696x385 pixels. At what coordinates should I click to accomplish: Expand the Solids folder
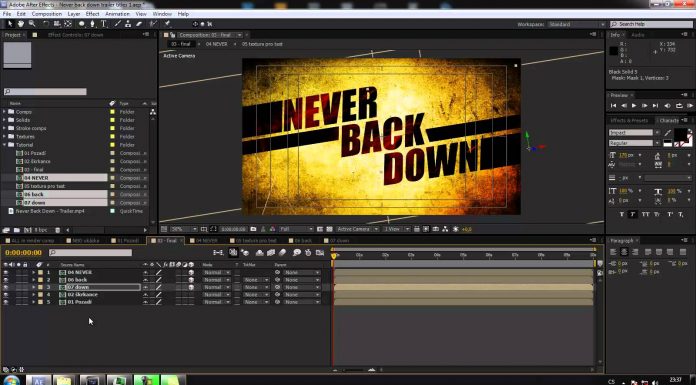[x=4, y=120]
